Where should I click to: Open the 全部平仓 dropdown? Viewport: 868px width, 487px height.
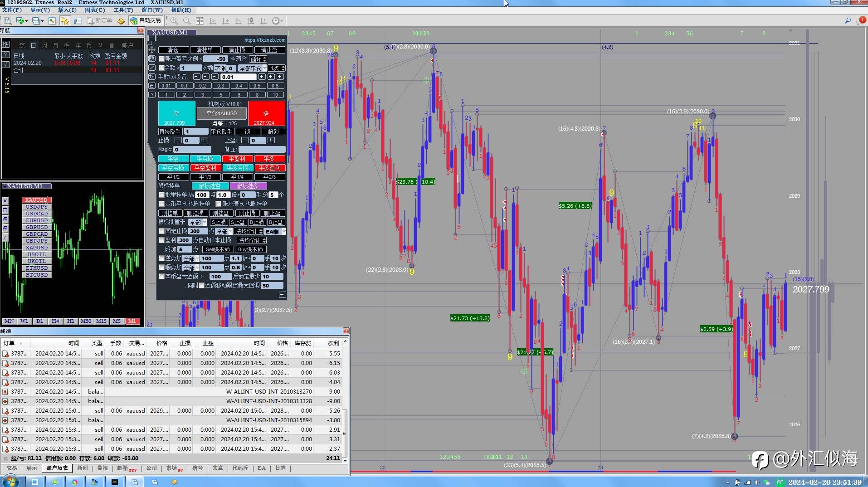click(x=253, y=68)
